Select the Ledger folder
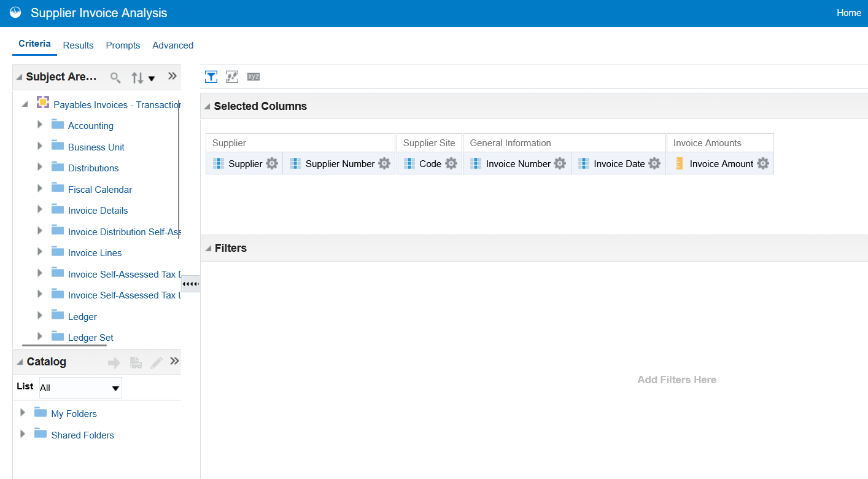The width and height of the screenshot is (868, 479). coord(82,317)
